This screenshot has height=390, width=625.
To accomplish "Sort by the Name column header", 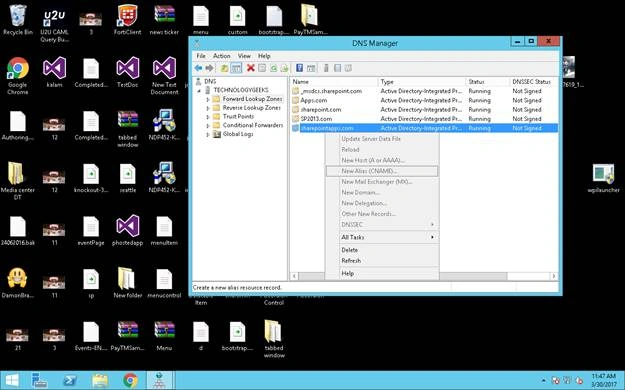I will pyautogui.click(x=334, y=82).
